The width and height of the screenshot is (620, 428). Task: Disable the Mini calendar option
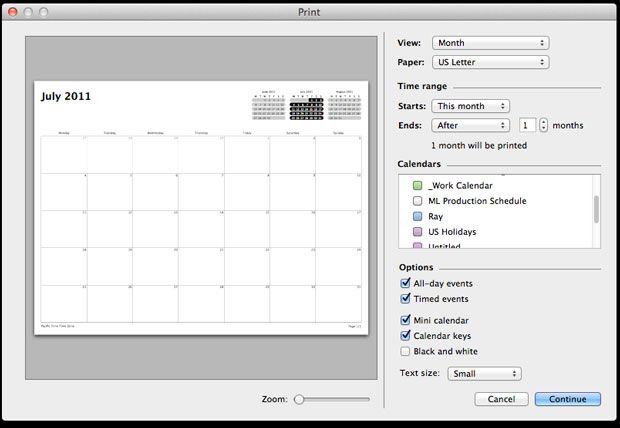405,320
